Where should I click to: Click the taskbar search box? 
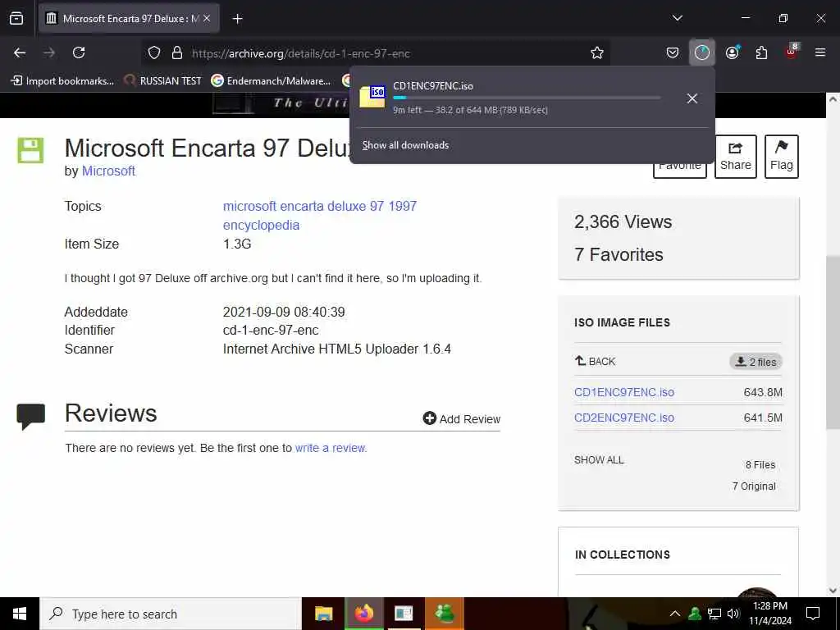[171, 614]
